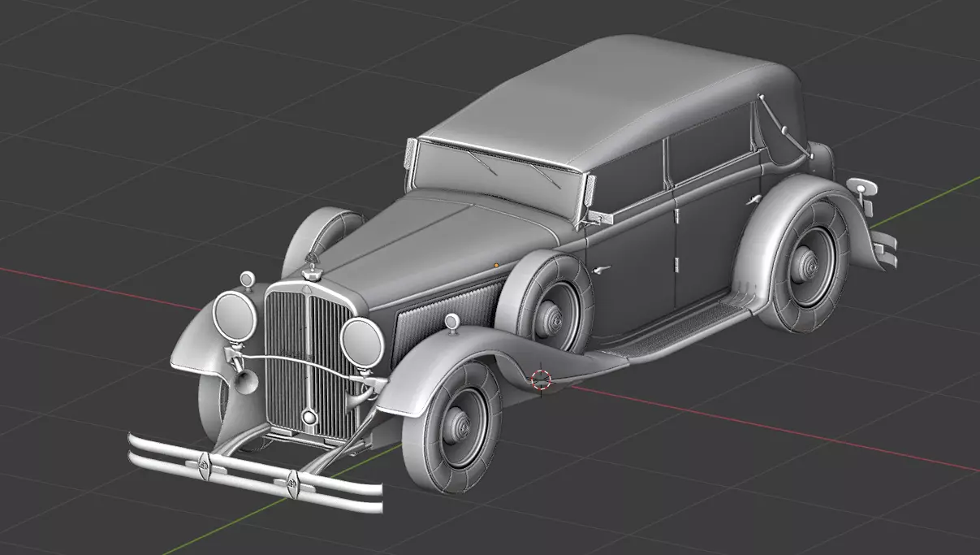980x555 pixels.
Task: Select the diamond badge on bumper's left side
Action: click(x=203, y=466)
